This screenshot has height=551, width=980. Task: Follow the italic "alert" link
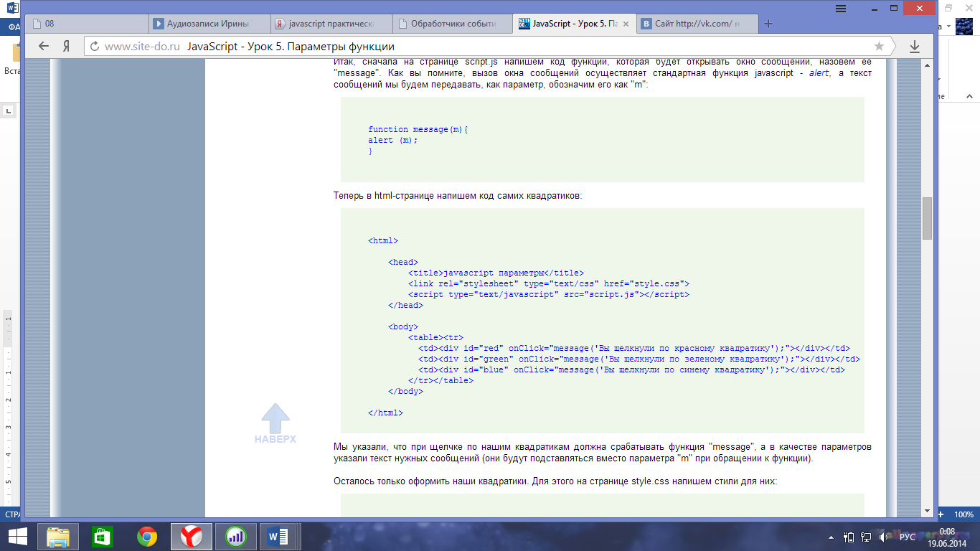[819, 73]
